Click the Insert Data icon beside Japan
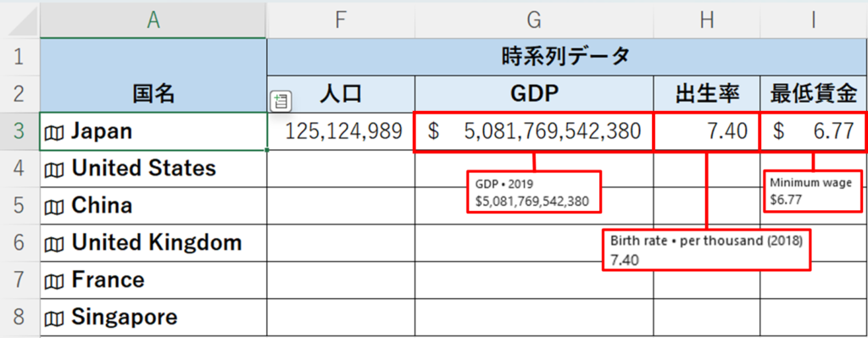This screenshot has width=868, height=338. pyautogui.click(x=281, y=102)
